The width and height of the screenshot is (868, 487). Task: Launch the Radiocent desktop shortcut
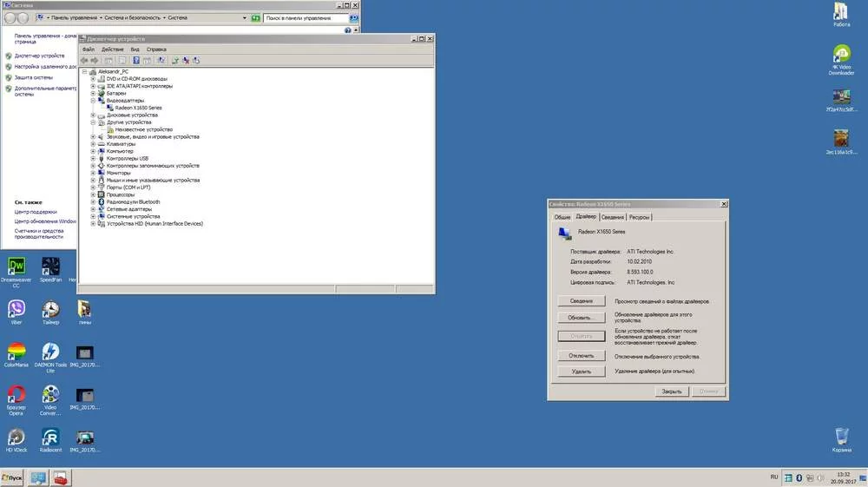[x=50, y=440]
